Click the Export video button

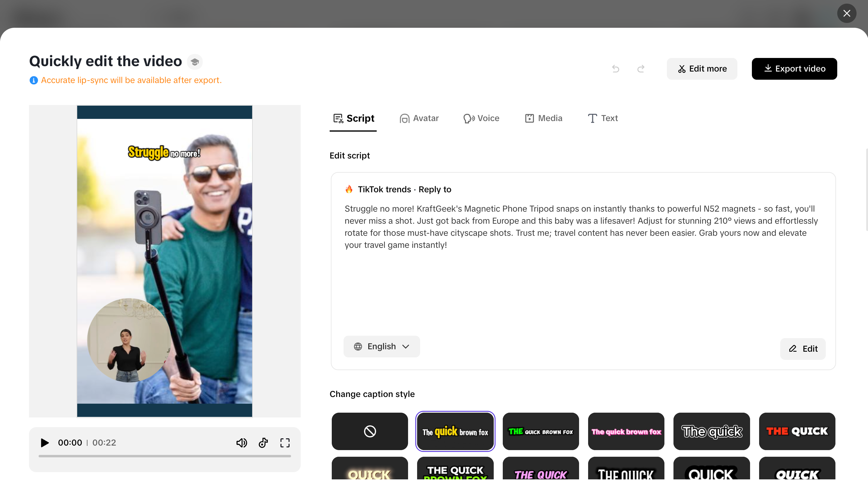[x=794, y=69]
